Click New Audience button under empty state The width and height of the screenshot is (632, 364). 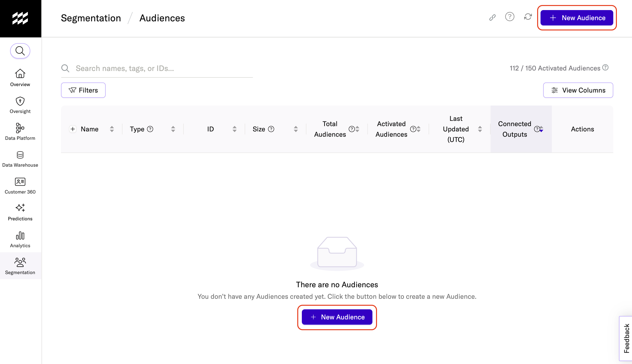[337, 317]
